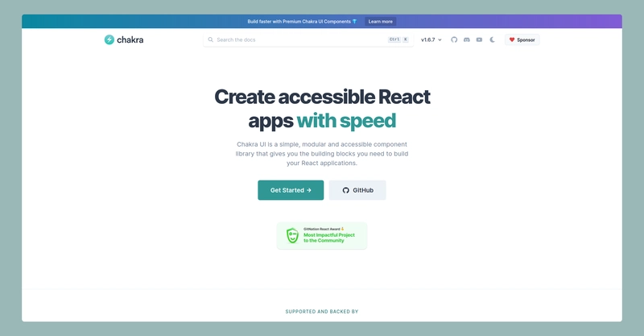Click the GitHub button below the description
Viewport: 644px width, 336px height.
(x=357, y=190)
